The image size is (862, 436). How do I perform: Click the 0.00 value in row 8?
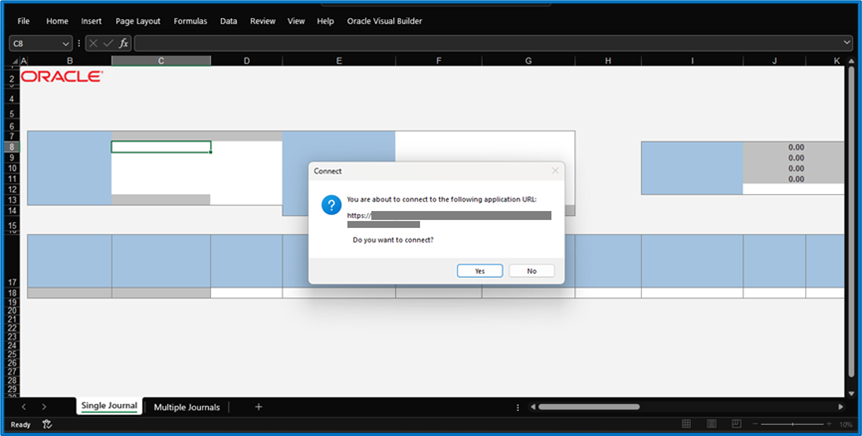pos(796,147)
